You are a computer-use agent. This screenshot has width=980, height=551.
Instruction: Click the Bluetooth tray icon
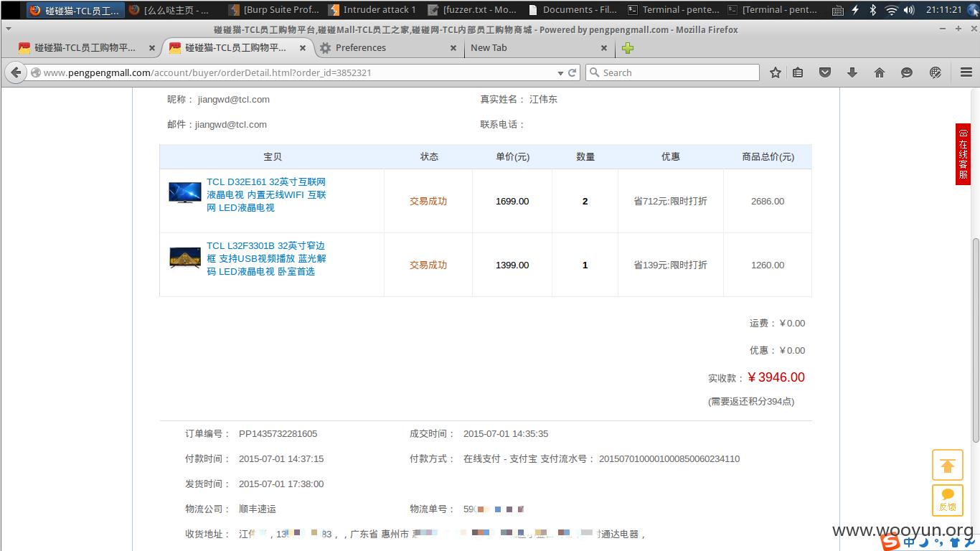coord(873,10)
